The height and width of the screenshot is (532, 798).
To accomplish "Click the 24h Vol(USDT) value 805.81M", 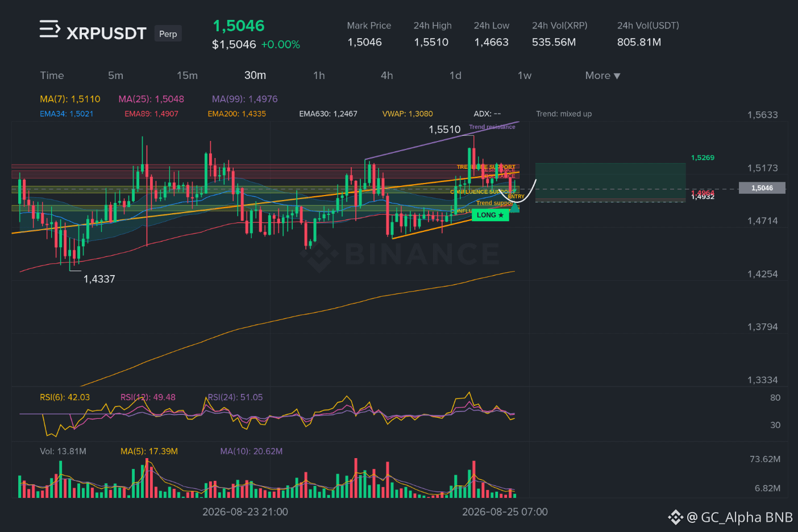I will 639,42.
